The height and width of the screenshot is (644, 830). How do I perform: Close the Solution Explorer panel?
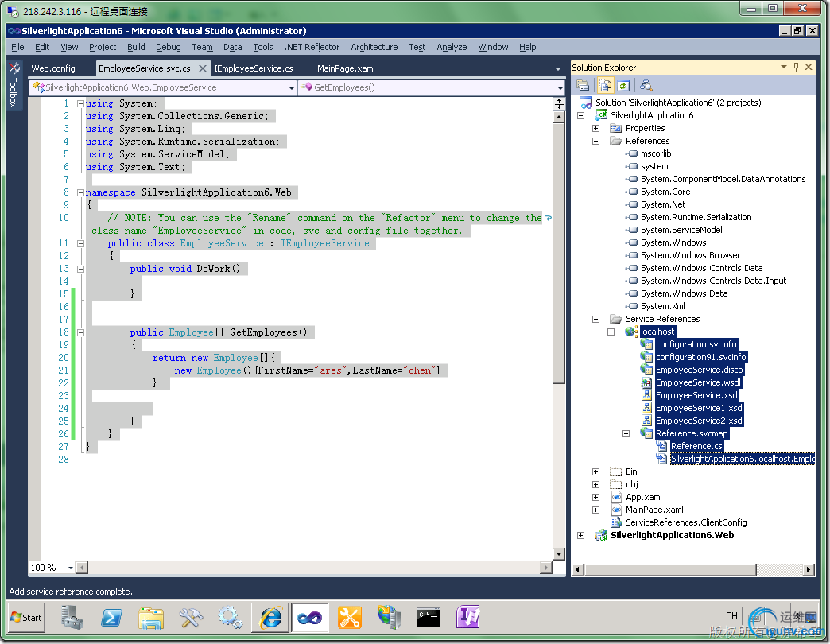click(809, 67)
